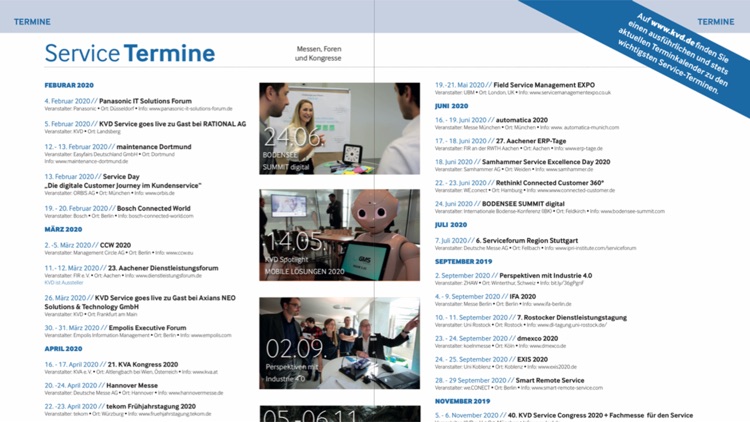Open the Perspektiven mit Industrie 4.0 02.09 thumbnail

click(340, 343)
